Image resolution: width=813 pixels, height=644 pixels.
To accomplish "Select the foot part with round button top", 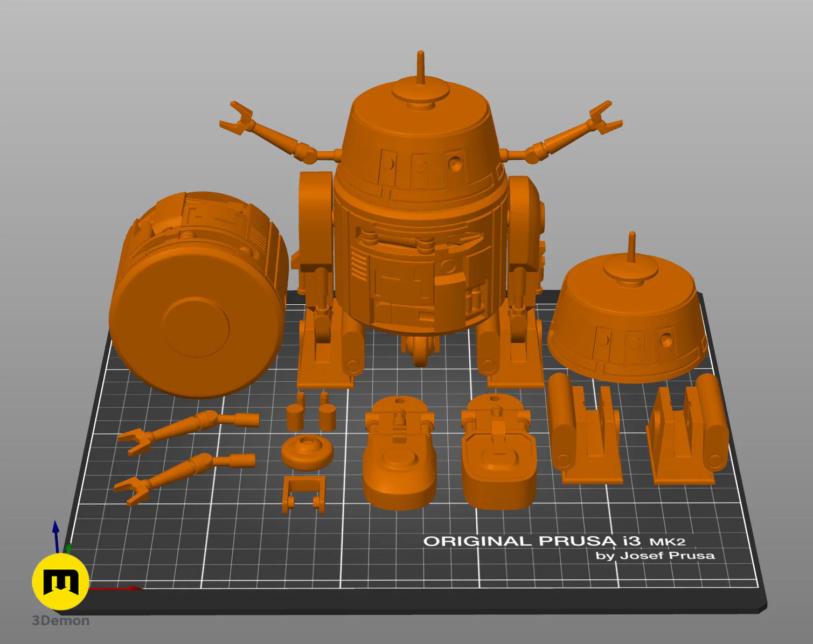I will tap(400, 452).
